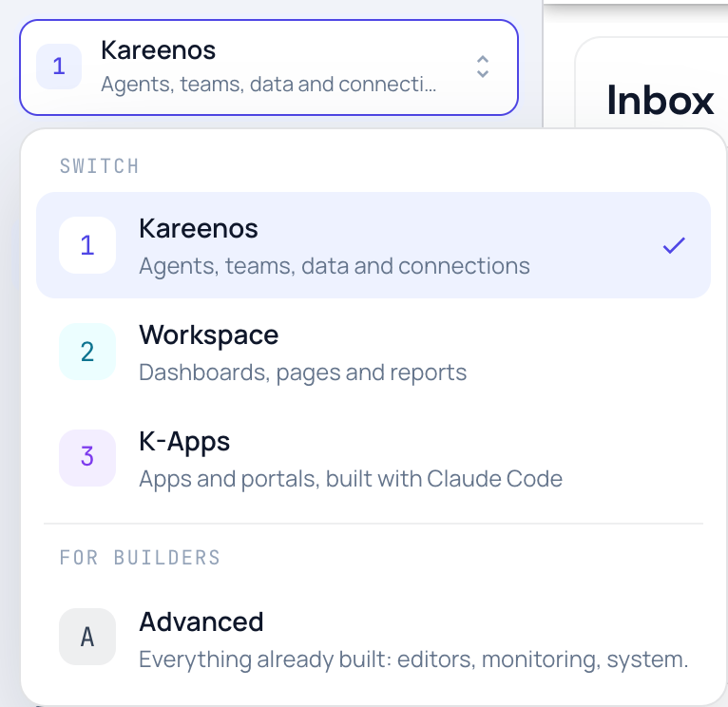Click the number 3 badge beside K-Apps
This screenshot has width=728, height=707.
click(87, 458)
